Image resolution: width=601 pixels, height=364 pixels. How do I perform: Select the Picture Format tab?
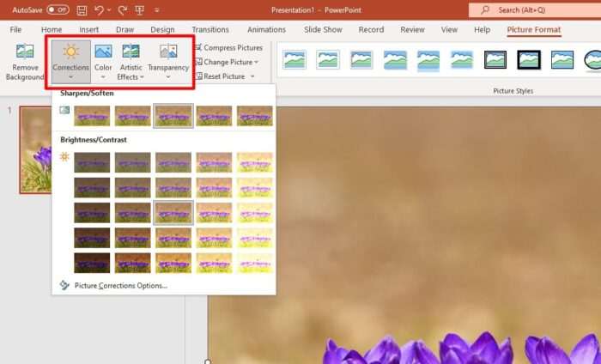coord(534,29)
